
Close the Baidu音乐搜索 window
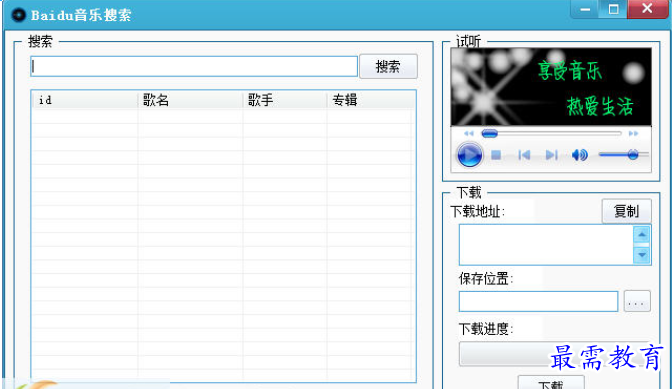647,9
